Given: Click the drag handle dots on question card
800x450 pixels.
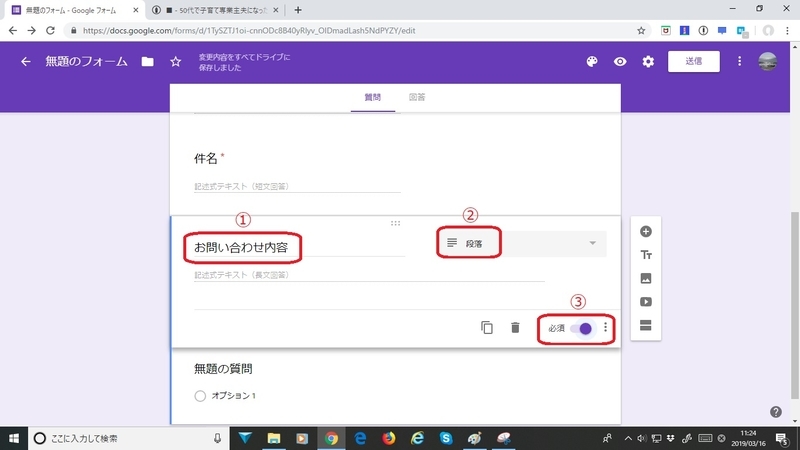Looking at the screenshot, I should click(395, 223).
